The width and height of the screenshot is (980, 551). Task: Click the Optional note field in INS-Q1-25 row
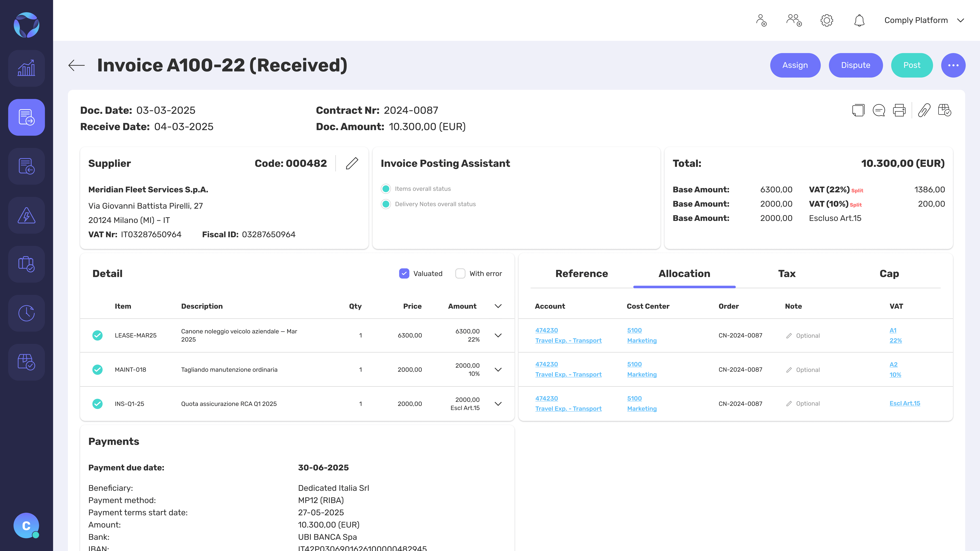[803, 404]
